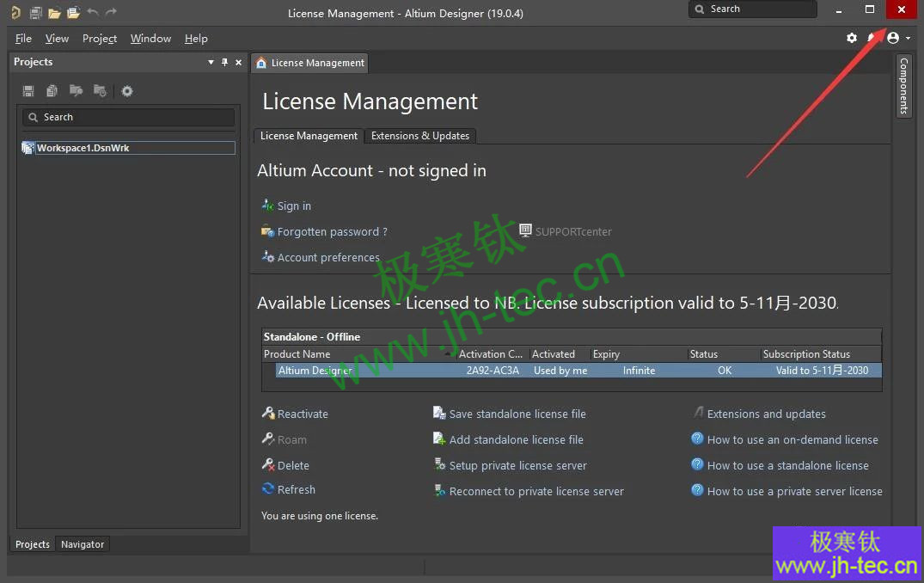Click the Save All icon in title bar
Image resolution: width=924 pixels, height=583 pixels.
(36, 12)
